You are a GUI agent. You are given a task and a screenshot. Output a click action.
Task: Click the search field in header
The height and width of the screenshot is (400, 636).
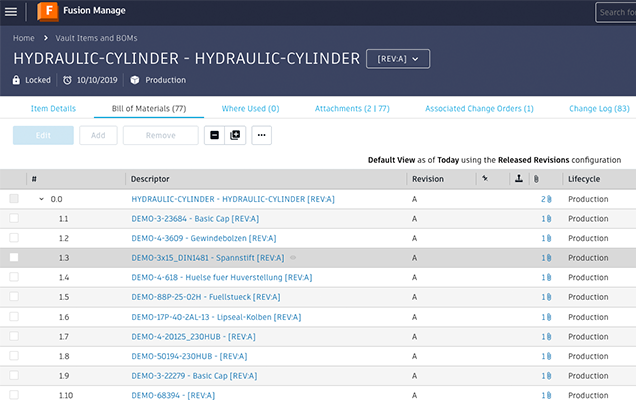tap(615, 12)
